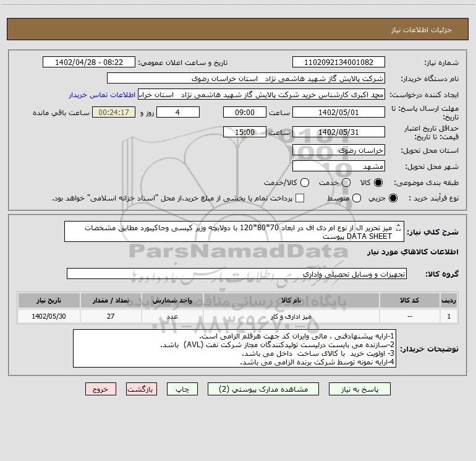Image resolution: width=476 pixels, height=461 pixels.
Task: Click the 'گروه کالا' field
Action: coord(236,274)
